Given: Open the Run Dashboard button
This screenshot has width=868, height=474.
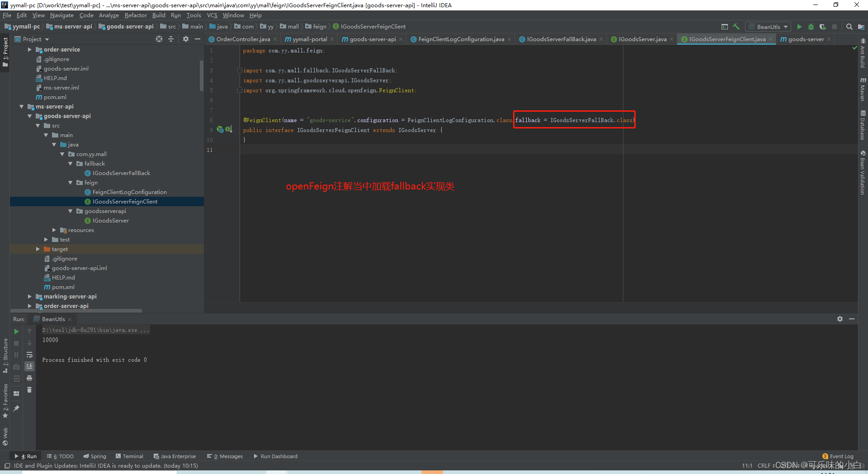Looking at the screenshot, I should point(275,456).
